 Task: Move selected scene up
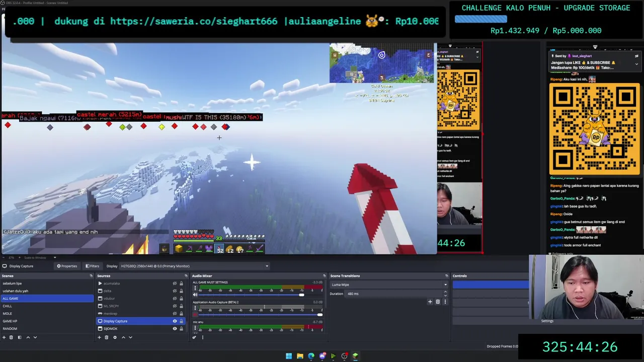pyautogui.click(x=28, y=337)
